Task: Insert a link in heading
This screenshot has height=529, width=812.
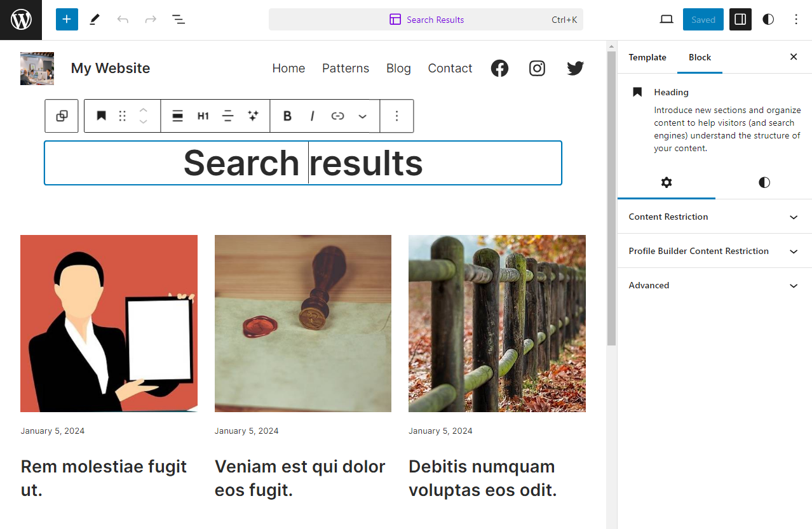Action: [x=337, y=116]
